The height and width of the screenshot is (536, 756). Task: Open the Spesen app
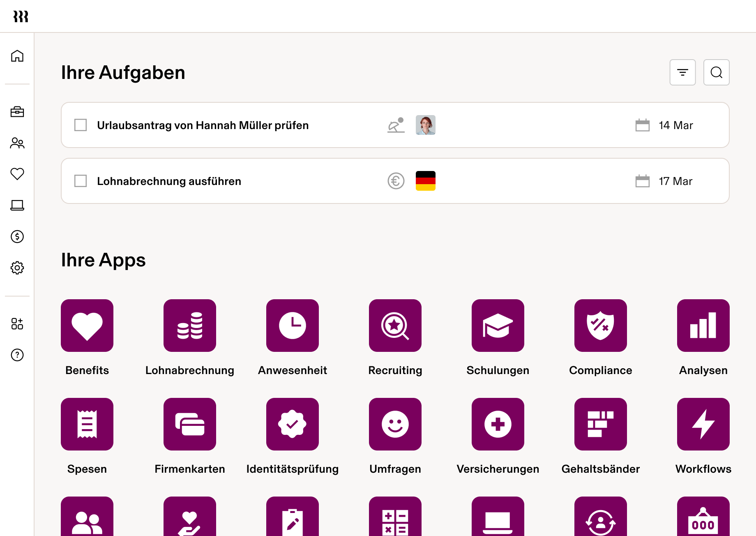click(x=87, y=424)
